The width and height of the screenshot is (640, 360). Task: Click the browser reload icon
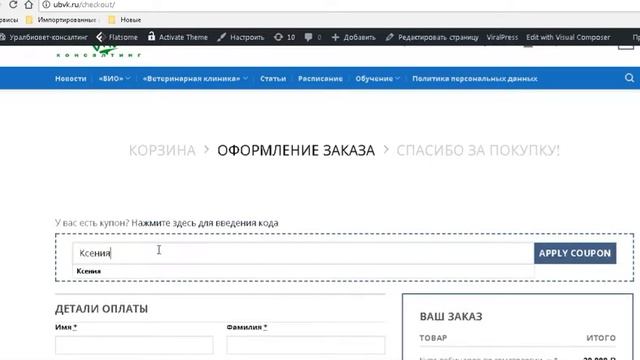point(13,4)
